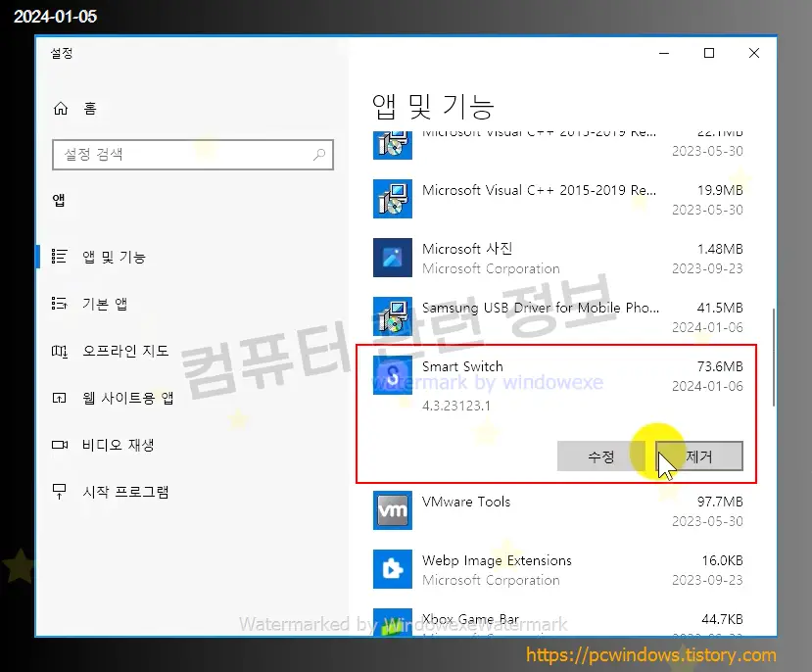Click the 41.5MB Samsung driver size
The height and width of the screenshot is (672, 812).
[720, 308]
